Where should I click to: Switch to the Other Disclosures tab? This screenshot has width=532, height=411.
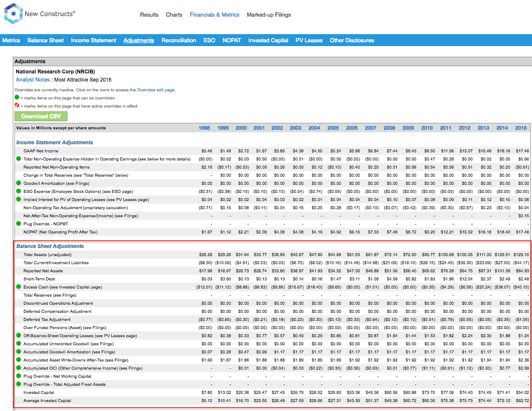tap(352, 40)
